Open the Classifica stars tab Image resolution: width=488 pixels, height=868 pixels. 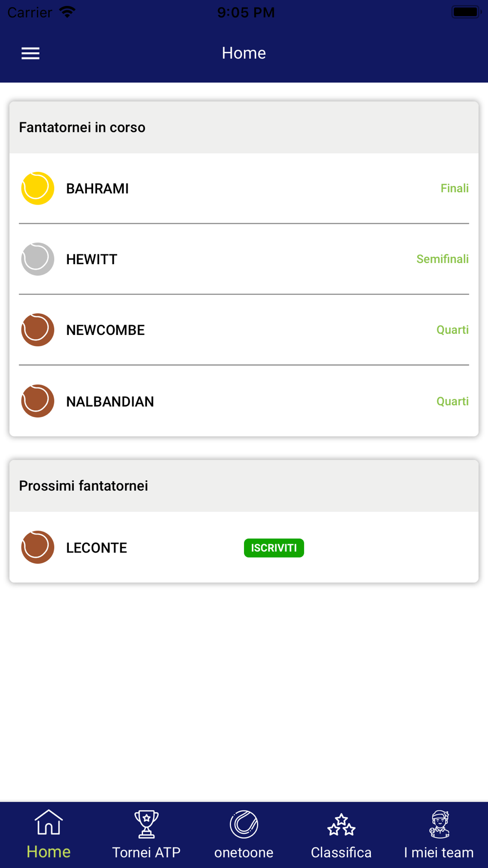(x=342, y=834)
